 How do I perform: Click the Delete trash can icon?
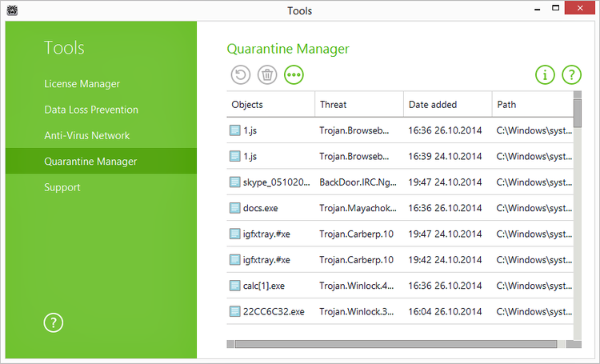click(267, 75)
